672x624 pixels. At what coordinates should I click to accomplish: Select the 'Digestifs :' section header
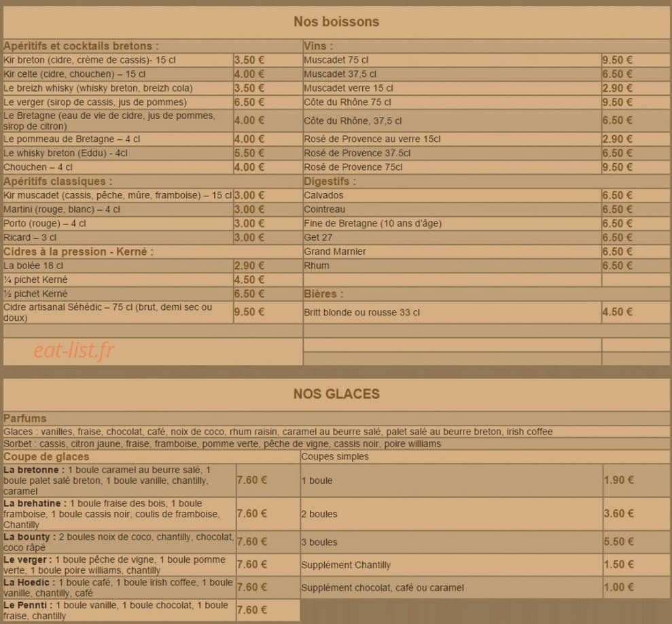pyautogui.click(x=330, y=181)
